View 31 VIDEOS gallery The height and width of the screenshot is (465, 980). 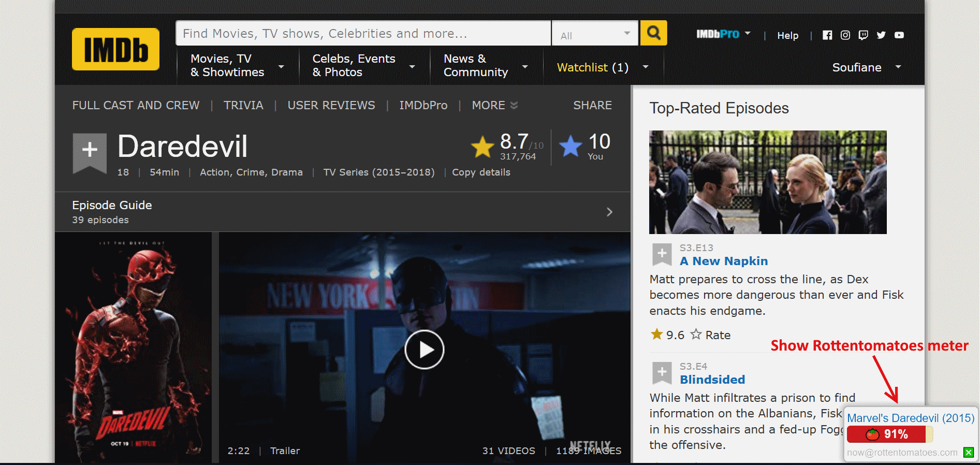(508, 451)
